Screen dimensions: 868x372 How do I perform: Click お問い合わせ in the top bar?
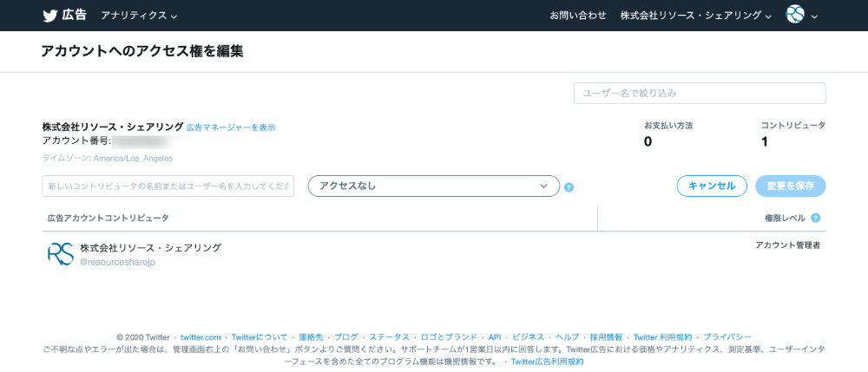point(578,16)
